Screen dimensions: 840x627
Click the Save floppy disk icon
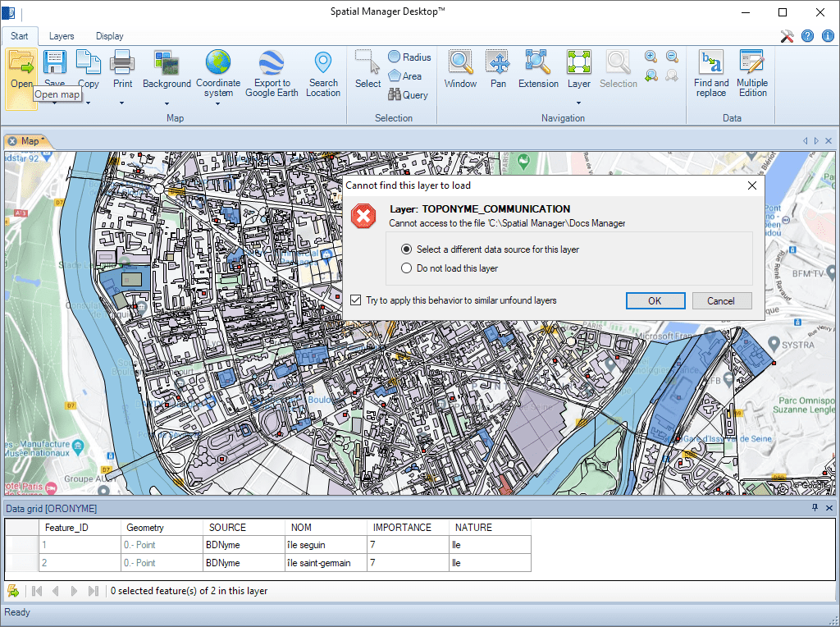pos(55,62)
